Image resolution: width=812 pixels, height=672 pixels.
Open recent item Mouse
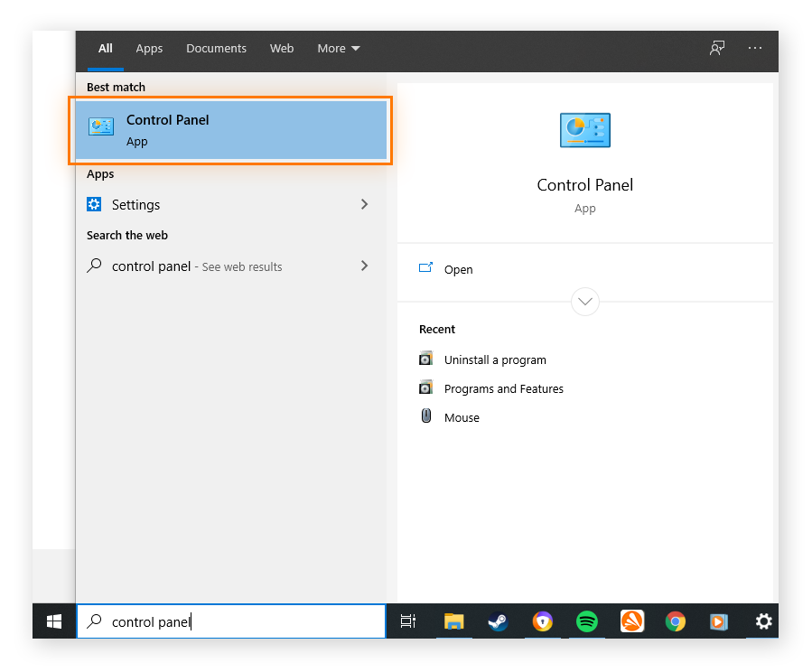(x=462, y=418)
